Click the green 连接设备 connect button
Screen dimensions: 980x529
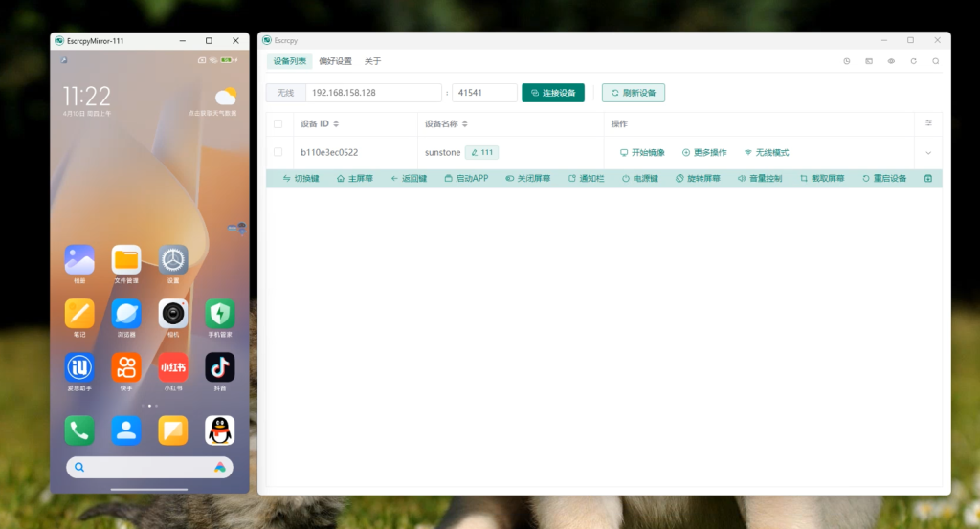tap(553, 93)
